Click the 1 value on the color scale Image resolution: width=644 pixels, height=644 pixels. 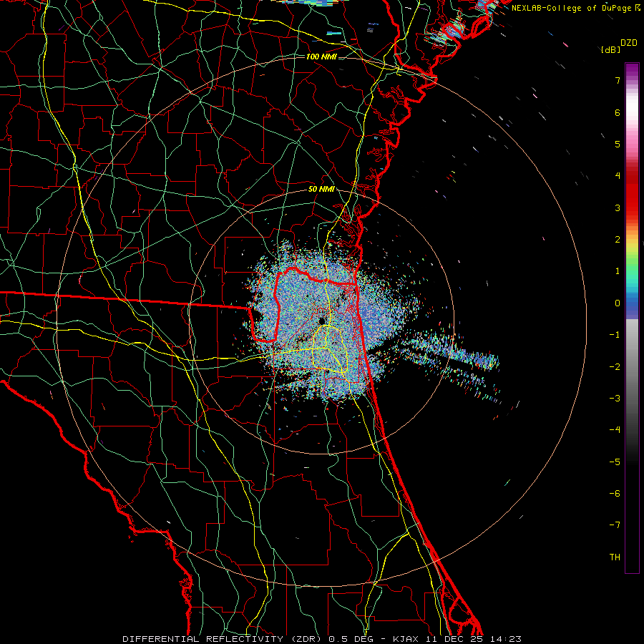point(618,271)
